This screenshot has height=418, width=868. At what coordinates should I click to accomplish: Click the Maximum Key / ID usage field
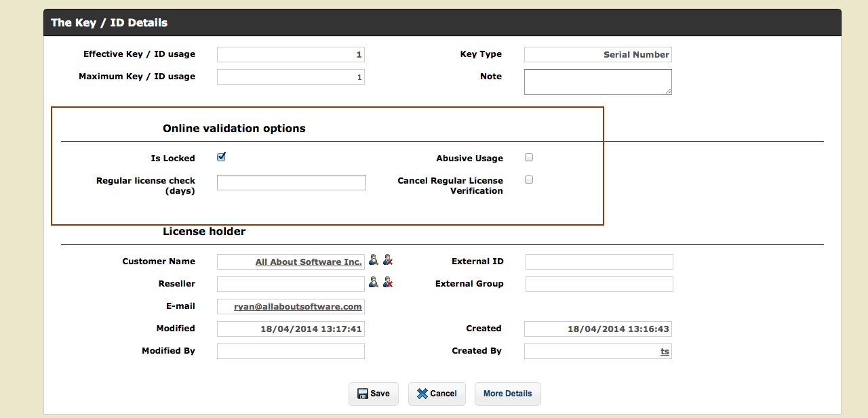[x=290, y=77]
